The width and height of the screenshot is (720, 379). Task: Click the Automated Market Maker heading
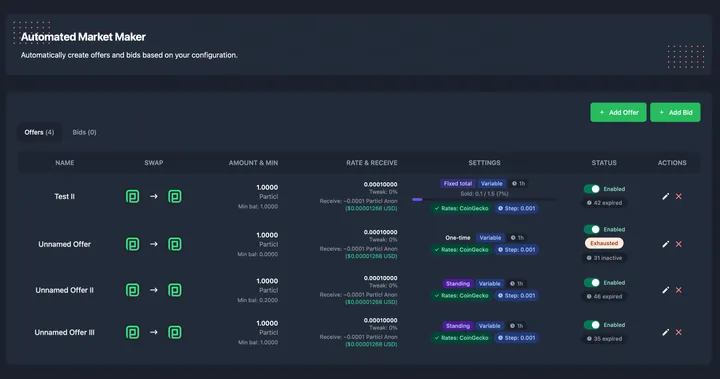click(83, 37)
